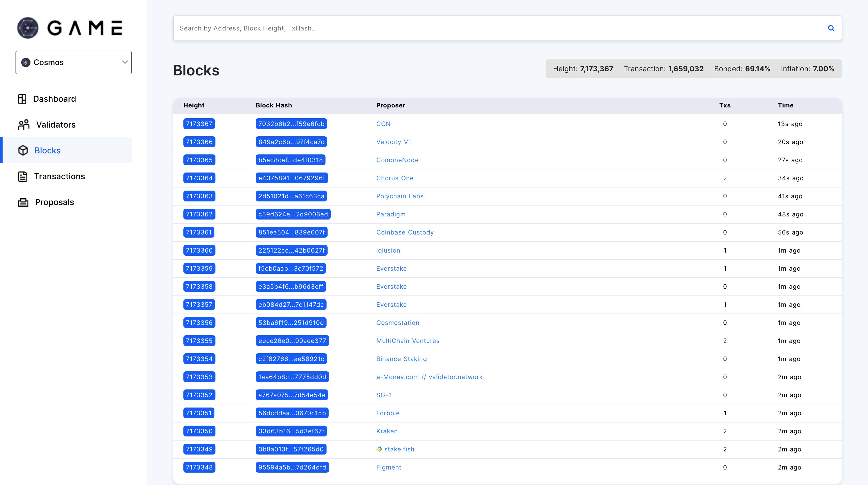The width and height of the screenshot is (868, 485).
Task: Click the '13s ago' time cell
Action: click(790, 124)
